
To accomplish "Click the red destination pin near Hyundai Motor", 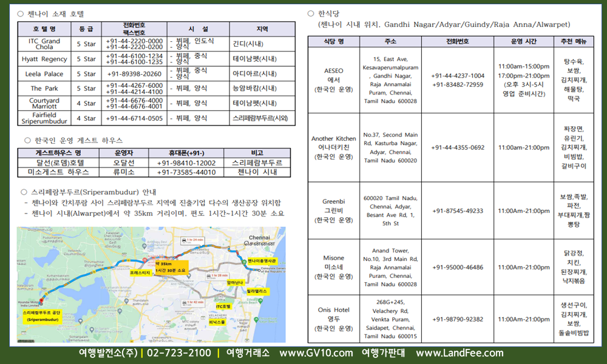I will (41, 300).
